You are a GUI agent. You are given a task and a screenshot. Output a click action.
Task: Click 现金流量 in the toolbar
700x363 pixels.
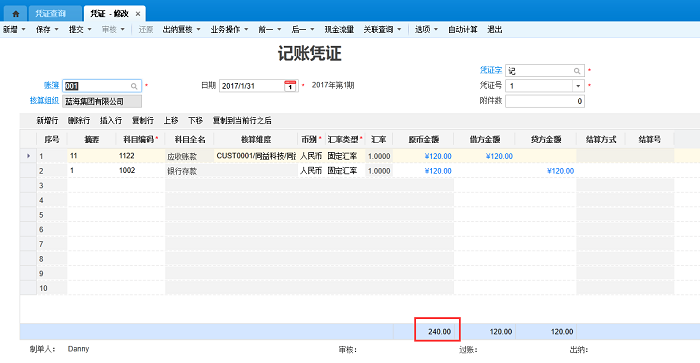(339, 29)
